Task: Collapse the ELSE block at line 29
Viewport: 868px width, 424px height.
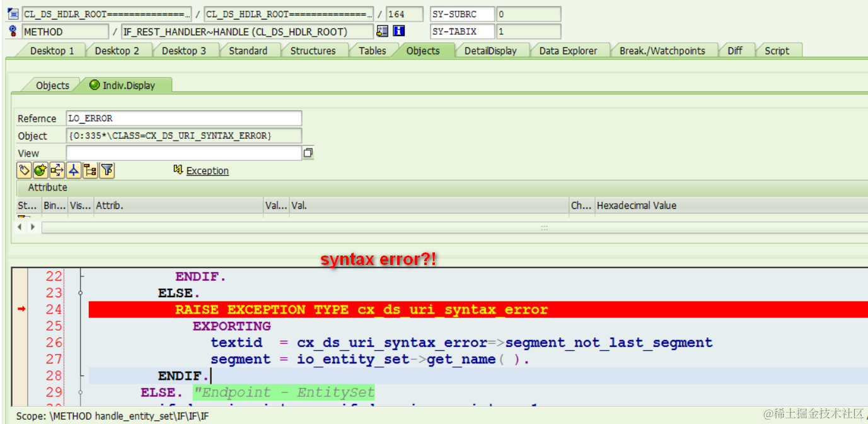Action: [81, 392]
